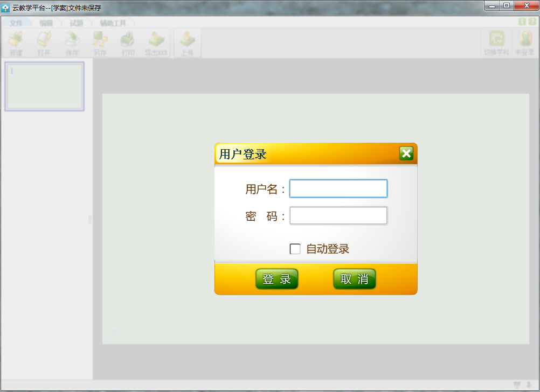Click the 切换学科 switch subject icon
Screen dimensions: 540x392
pos(496,43)
